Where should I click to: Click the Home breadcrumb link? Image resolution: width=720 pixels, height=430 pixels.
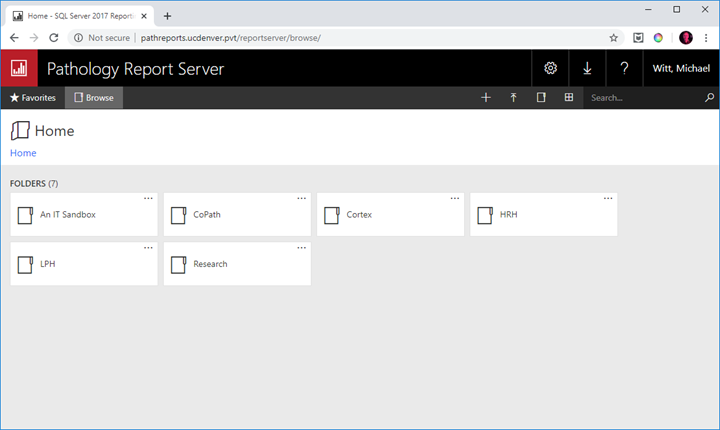[x=23, y=153]
